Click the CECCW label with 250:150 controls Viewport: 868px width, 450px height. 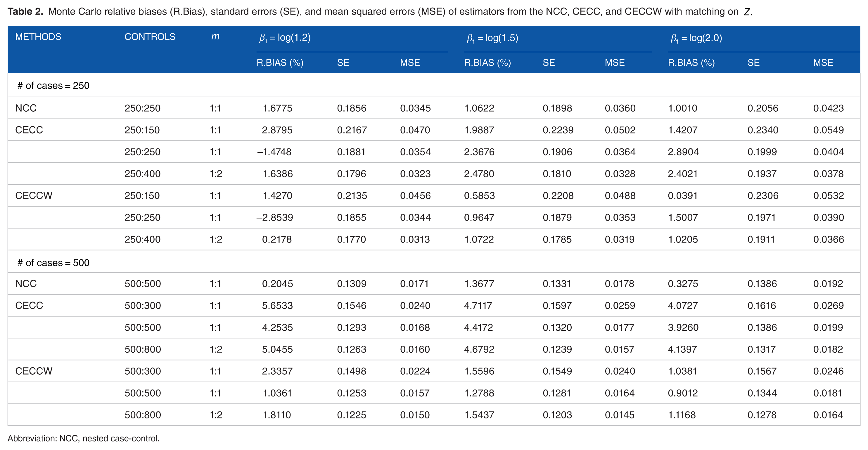[34, 196]
